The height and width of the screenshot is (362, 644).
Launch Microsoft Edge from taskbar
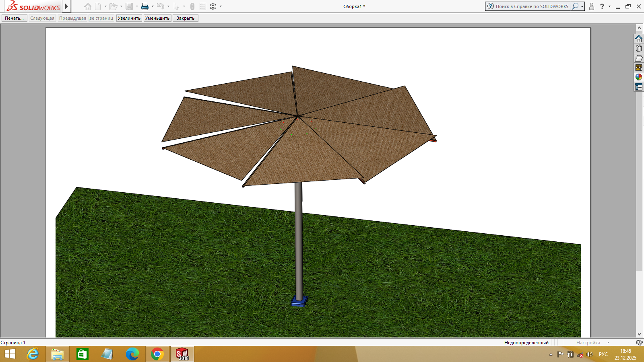[132, 354]
